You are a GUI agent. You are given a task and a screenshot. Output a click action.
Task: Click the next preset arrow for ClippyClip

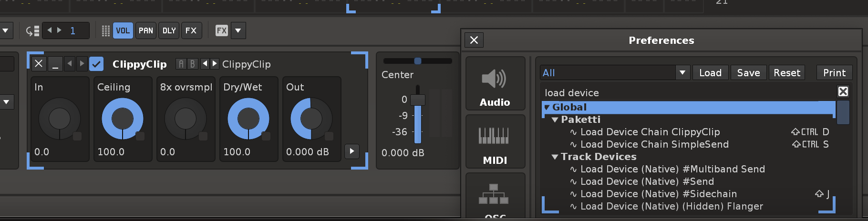tap(215, 64)
